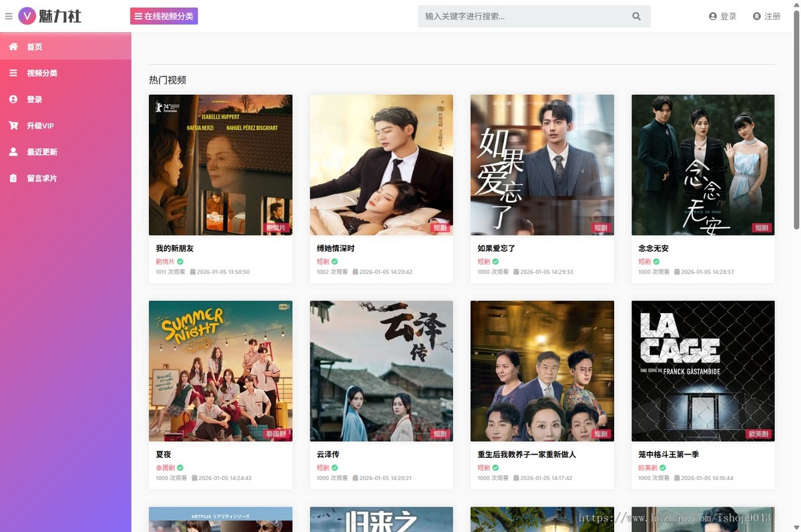This screenshot has height=532, width=801.
Task: Toggle the hamburger sidebar menu icon
Action: (x=9, y=16)
